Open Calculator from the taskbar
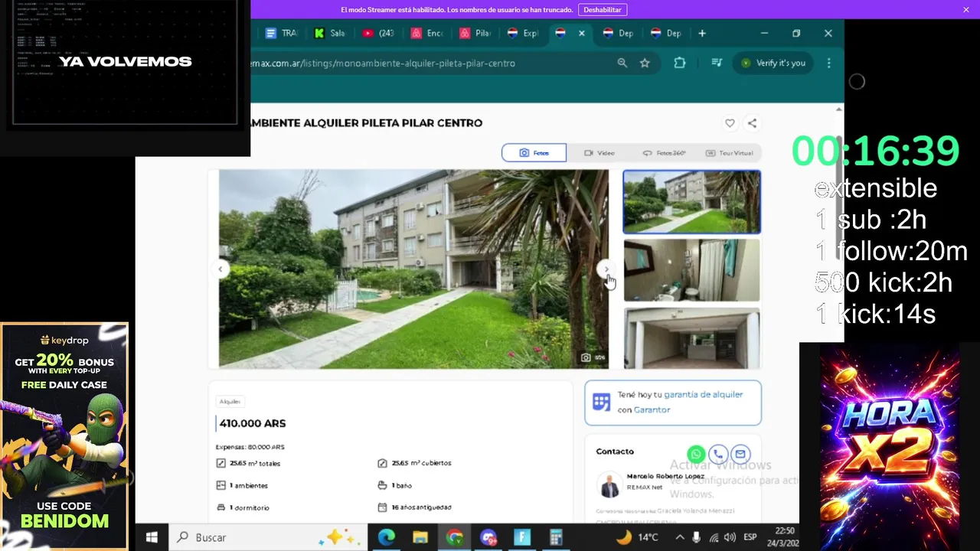 [x=556, y=537]
